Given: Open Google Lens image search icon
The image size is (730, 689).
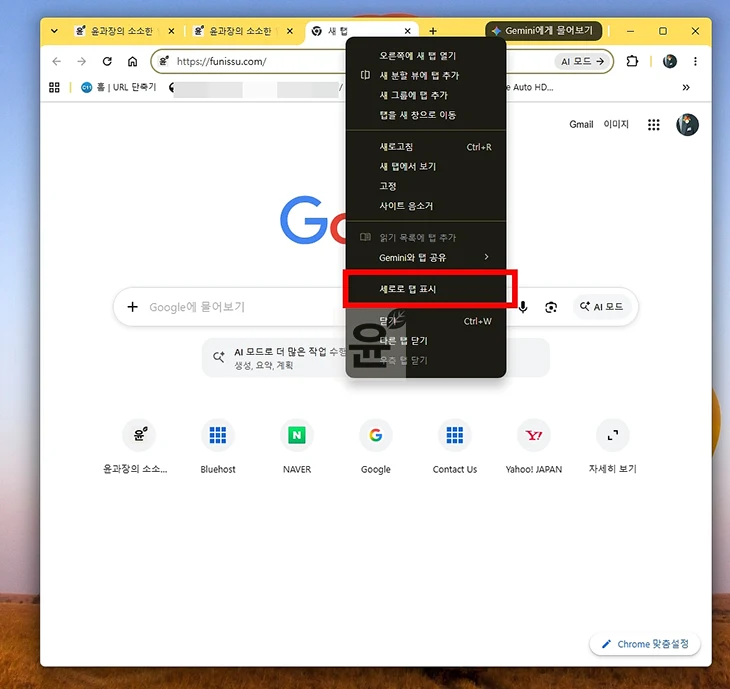Looking at the screenshot, I should (x=551, y=307).
